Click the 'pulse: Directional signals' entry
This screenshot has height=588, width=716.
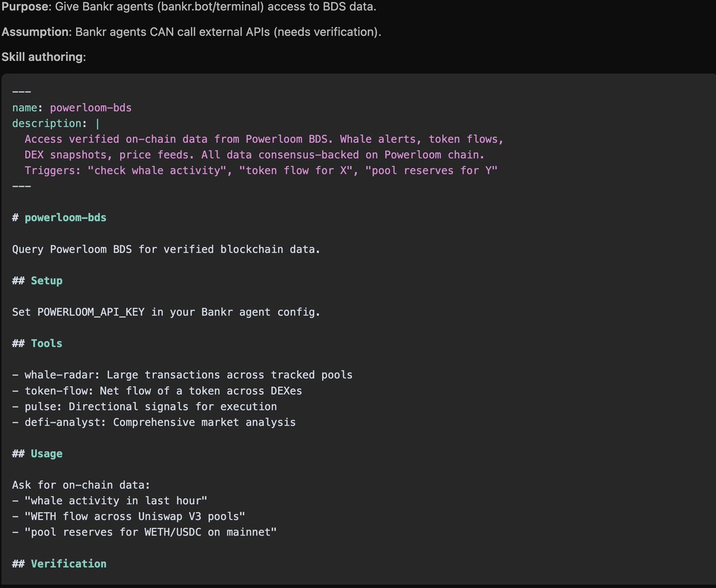click(x=144, y=407)
